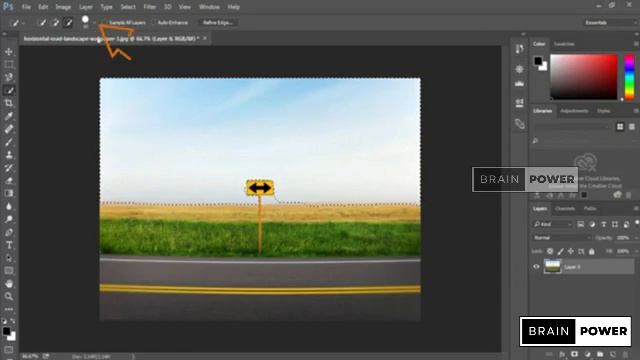Viewport: 640px width, 360px height.
Task: Select the Spot Healing Brush tool
Action: (x=9, y=129)
